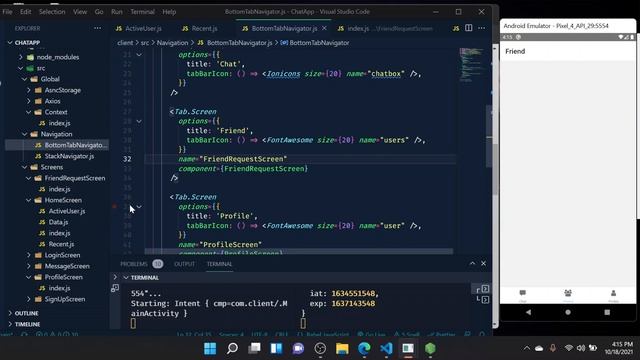Select the second split terminal icon
The width and height of the screenshot is (640, 360).
click(x=485, y=300)
